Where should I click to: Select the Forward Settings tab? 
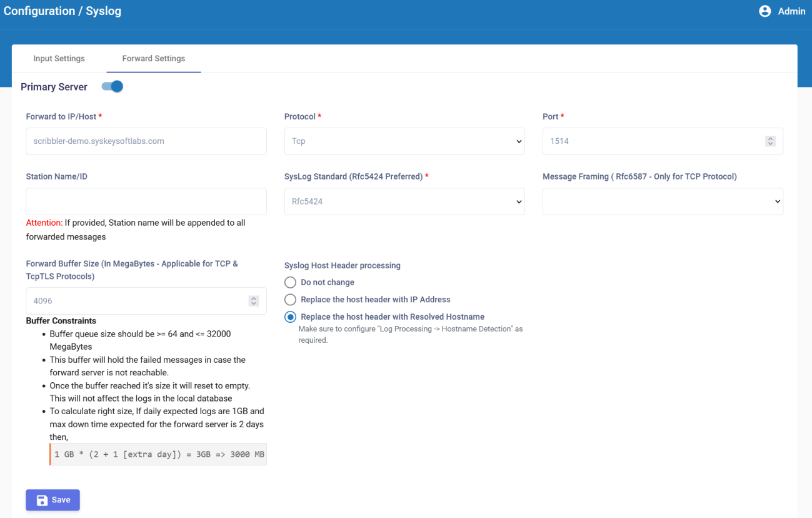(x=153, y=59)
